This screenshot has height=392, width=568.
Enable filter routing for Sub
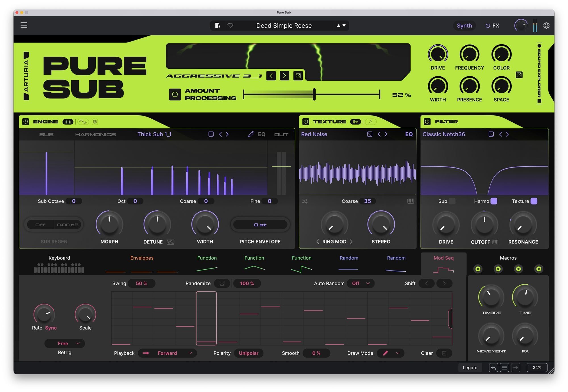452,201
